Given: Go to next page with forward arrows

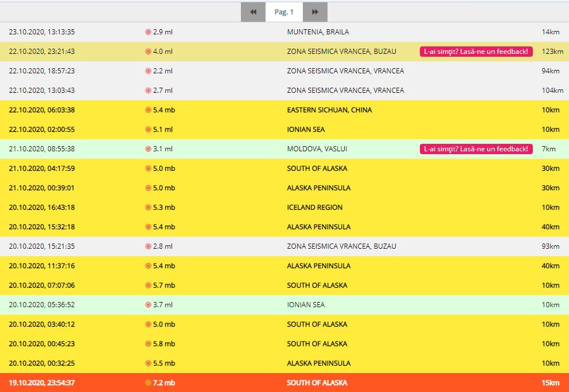Looking at the screenshot, I should pos(315,12).
